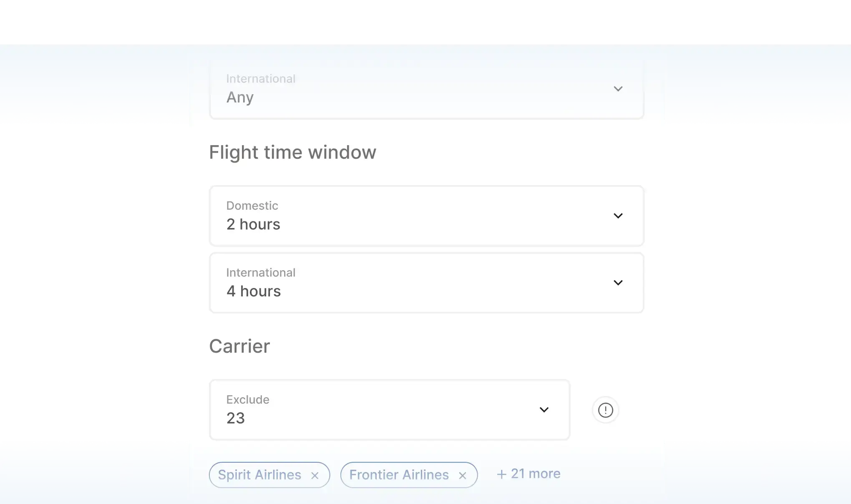Viewport: 851px width, 504px height.
Task: Click the chevron on the Domestic hours selector
Action: [618, 216]
